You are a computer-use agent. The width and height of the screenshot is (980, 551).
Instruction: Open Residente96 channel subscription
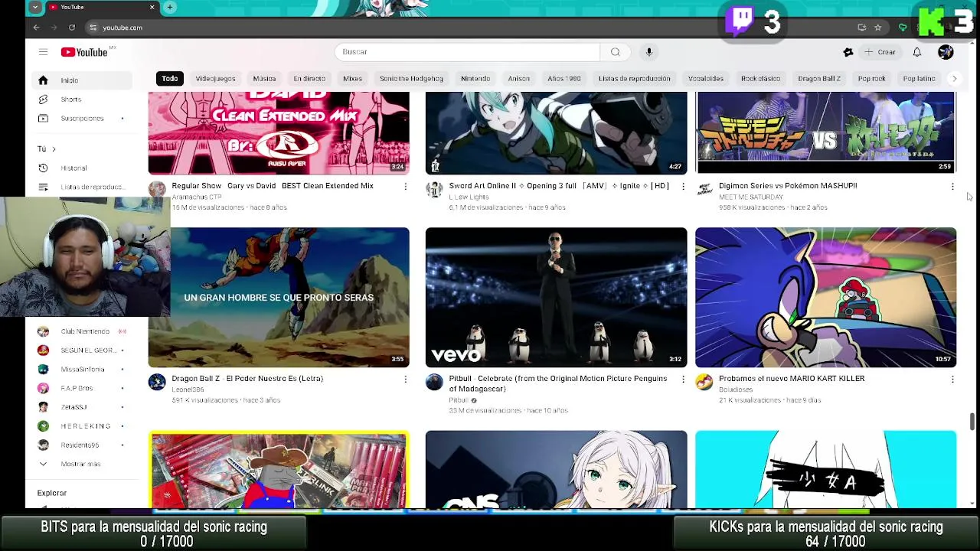(x=83, y=445)
